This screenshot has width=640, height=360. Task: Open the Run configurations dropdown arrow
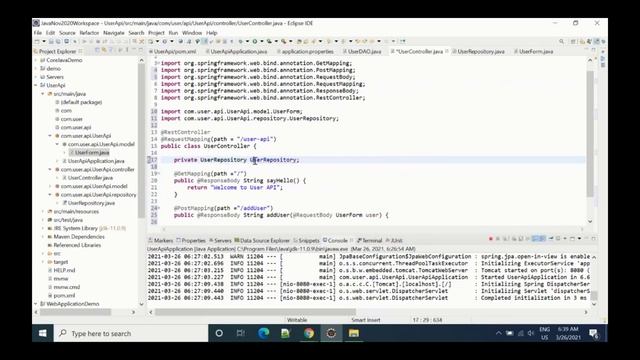(x=262, y=41)
